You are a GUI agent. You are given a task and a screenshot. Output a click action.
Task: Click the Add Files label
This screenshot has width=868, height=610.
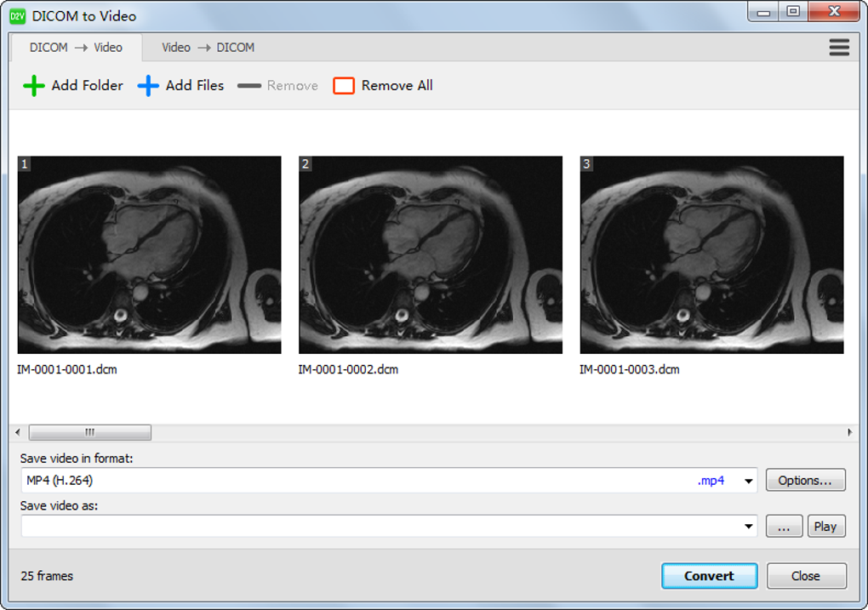click(195, 85)
